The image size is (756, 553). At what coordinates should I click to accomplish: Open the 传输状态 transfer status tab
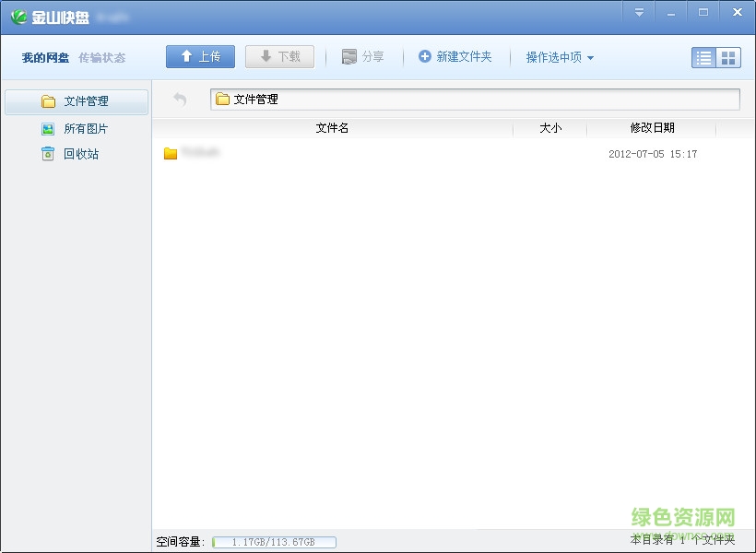tap(101, 56)
